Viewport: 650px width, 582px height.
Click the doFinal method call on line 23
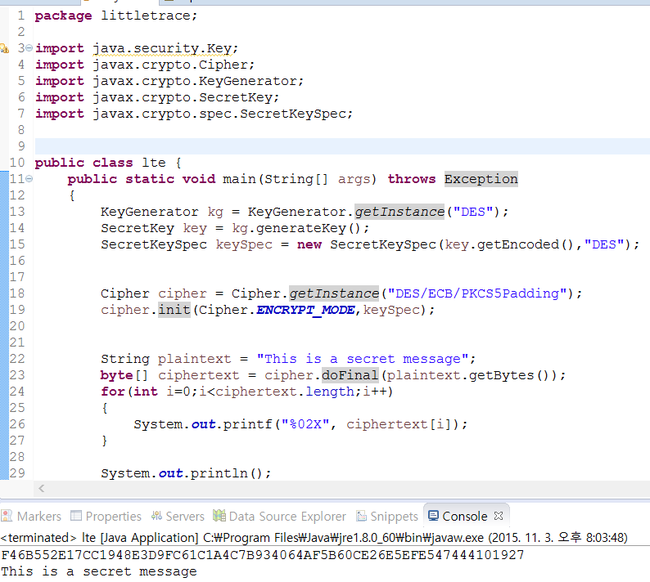346,375
